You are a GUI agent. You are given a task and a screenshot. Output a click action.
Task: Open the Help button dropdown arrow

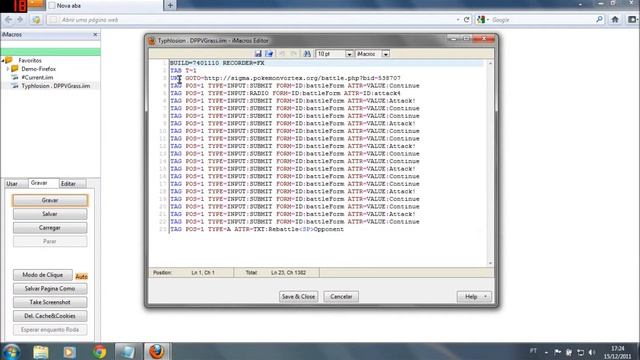tap(486, 296)
